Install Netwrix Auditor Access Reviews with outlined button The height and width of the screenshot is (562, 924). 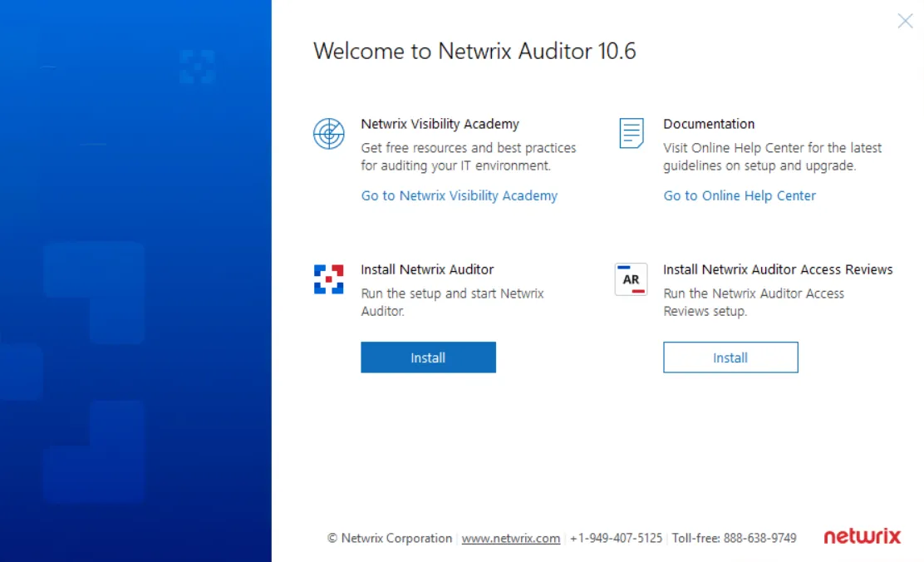[x=730, y=357]
